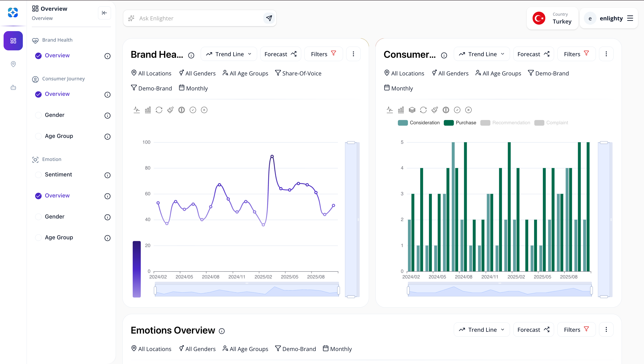The image size is (644, 364).
Task: Refresh the Brand Health chart data
Action: 159,110
